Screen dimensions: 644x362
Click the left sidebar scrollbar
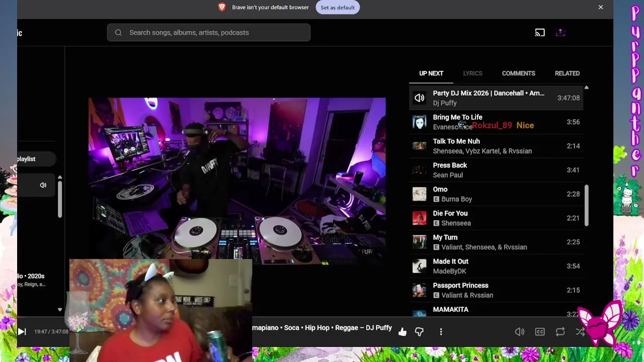coord(60,200)
